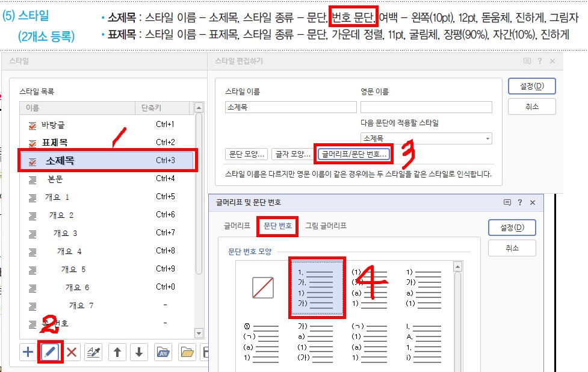588x372 pixels.
Task: Click the help question mark in 스타일 편집하기 title bar
Action: [540, 61]
